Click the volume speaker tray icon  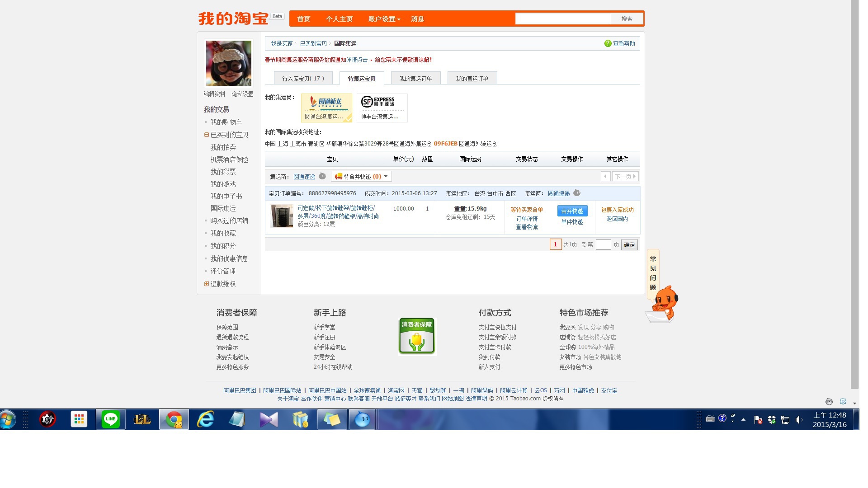point(799,420)
